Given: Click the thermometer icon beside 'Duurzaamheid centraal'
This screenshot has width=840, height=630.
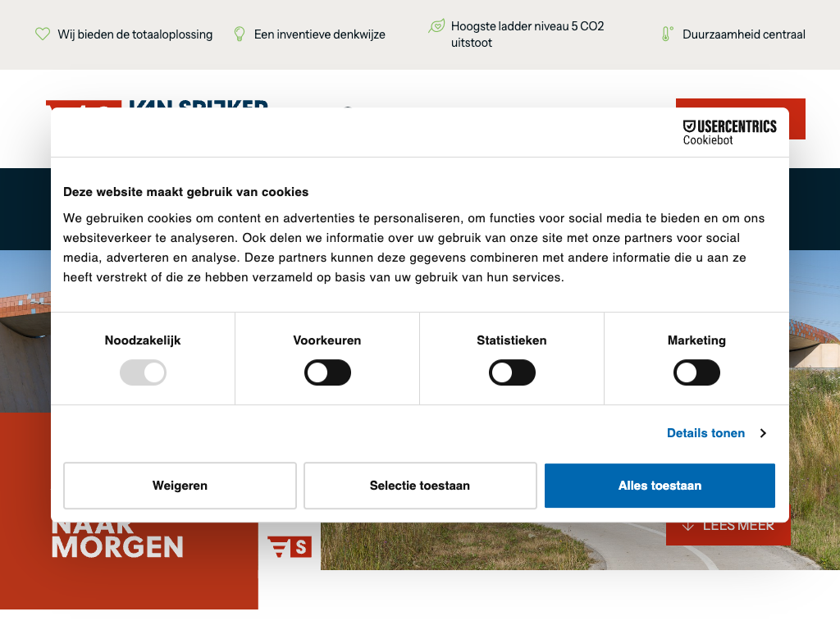Looking at the screenshot, I should coord(667,34).
